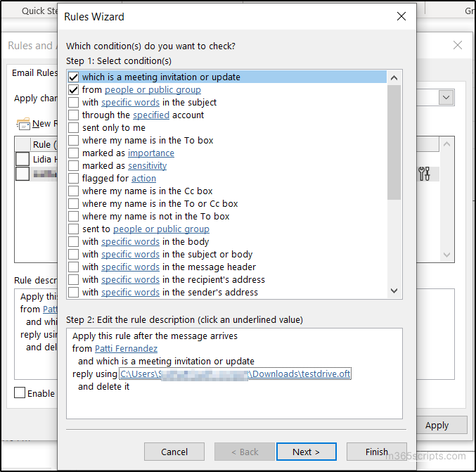This screenshot has width=476, height=472.
Task: Check 'with specific words in the subject or body'
Action: (x=73, y=254)
